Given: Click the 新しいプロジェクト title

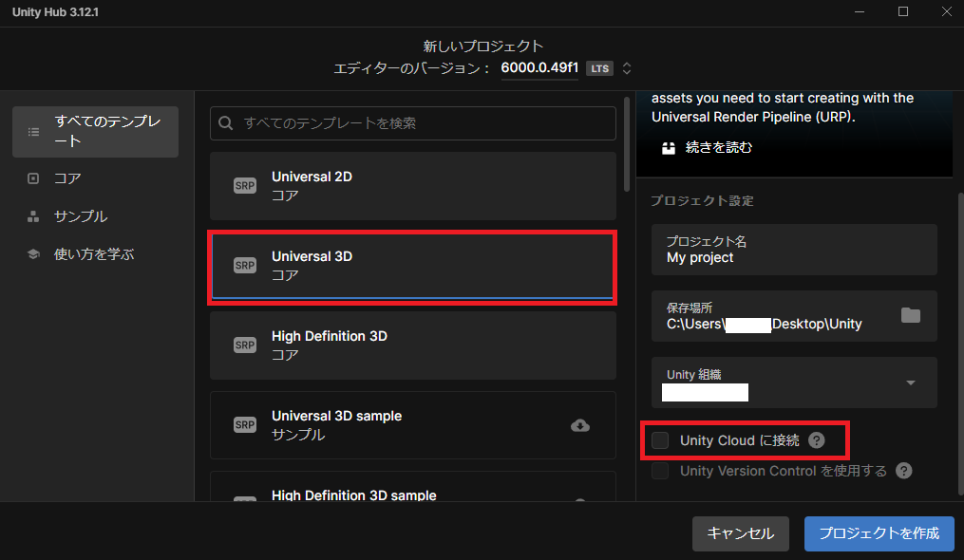Looking at the screenshot, I should click(x=483, y=47).
